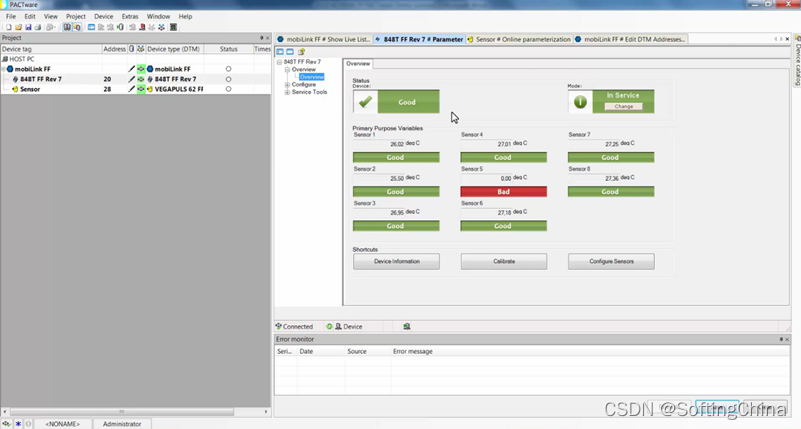Click green connection icon for mobiLink FF

(x=141, y=69)
